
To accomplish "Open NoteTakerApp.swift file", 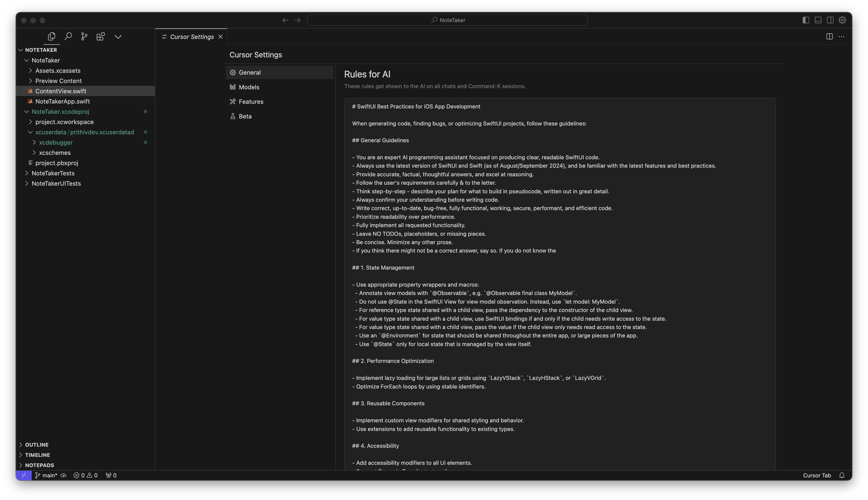I will tap(85, 101).
